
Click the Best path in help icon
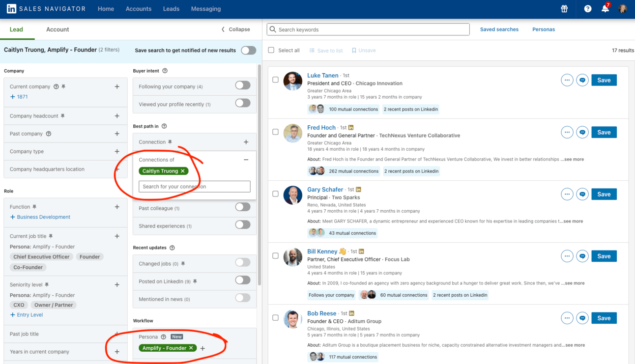tap(164, 126)
